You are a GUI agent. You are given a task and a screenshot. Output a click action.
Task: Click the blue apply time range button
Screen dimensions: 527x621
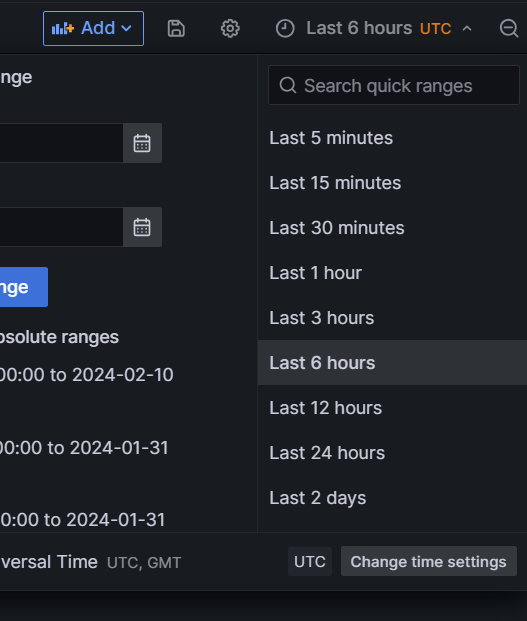coord(24,287)
